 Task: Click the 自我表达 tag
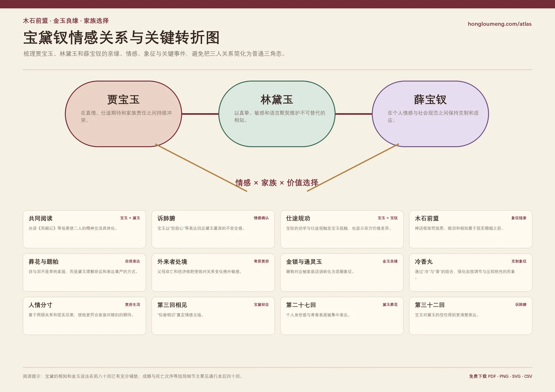(132, 261)
